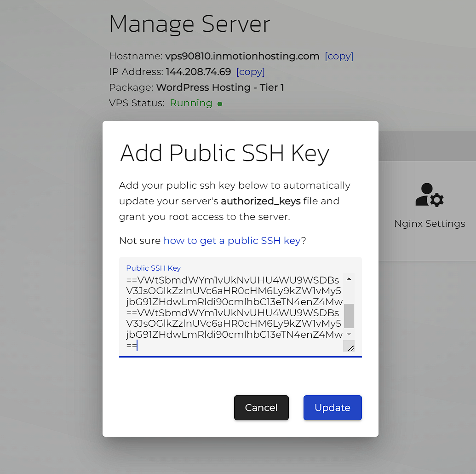
Task: Click inside the Public SSH Key textarea
Action: pyautogui.click(x=234, y=313)
